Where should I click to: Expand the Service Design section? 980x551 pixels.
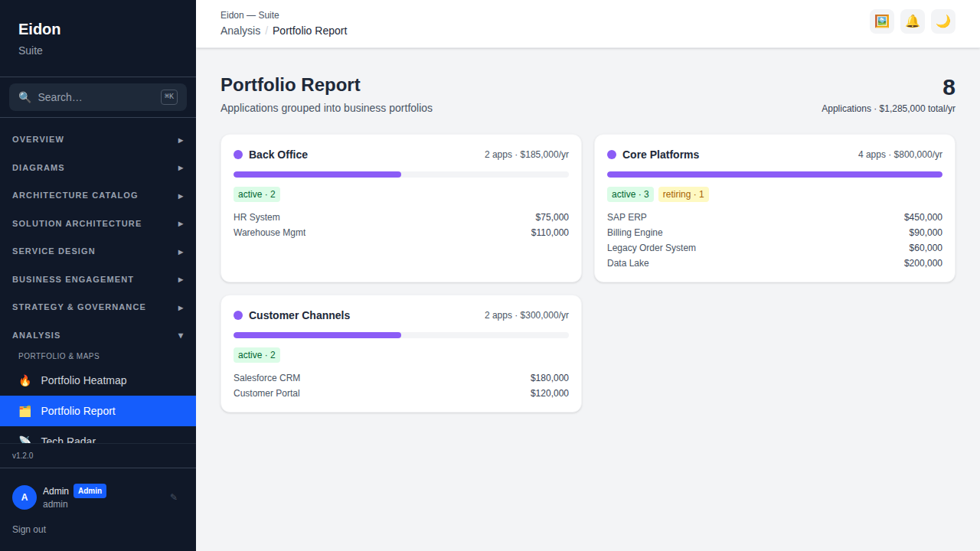pyautogui.click(x=98, y=251)
